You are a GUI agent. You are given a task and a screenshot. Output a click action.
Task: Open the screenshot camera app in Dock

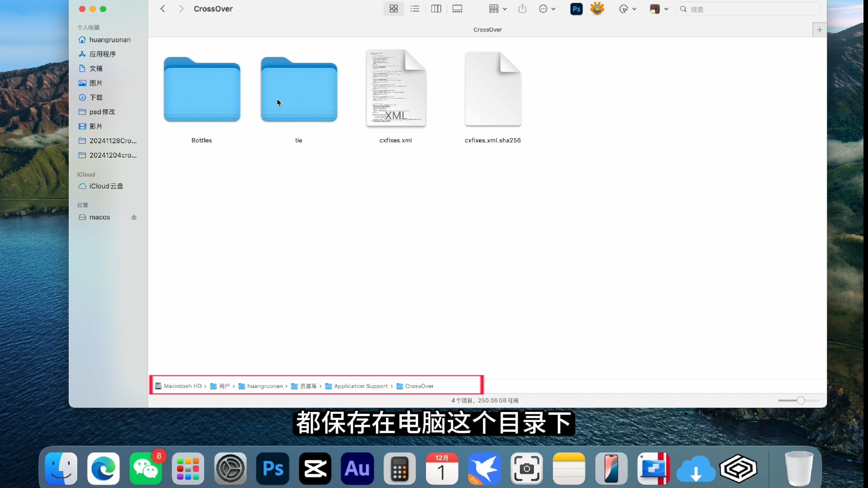[x=527, y=469]
